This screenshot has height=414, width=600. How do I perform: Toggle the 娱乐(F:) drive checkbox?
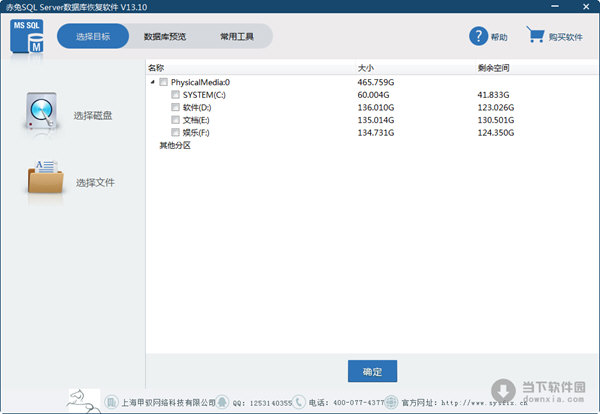point(176,132)
